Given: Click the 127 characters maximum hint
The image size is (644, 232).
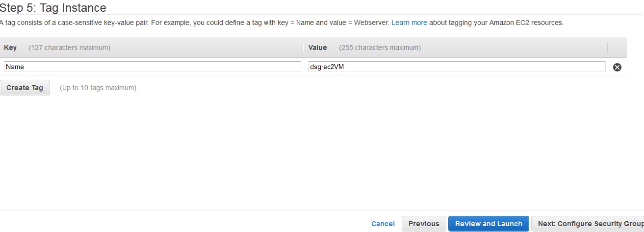Looking at the screenshot, I should pos(69,47).
